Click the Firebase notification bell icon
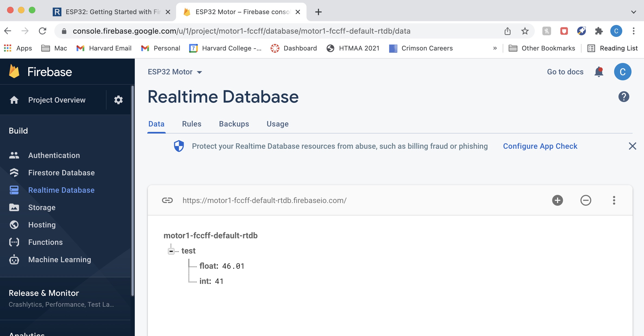 [x=599, y=71]
